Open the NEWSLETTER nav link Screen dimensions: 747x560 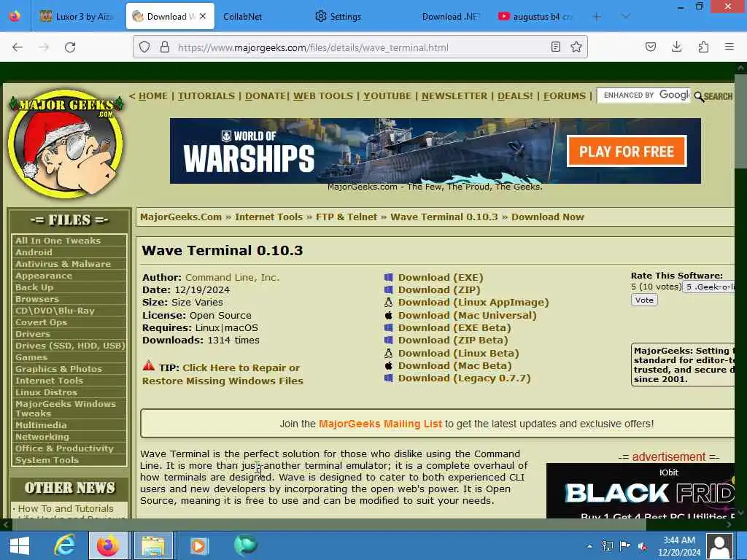tap(454, 96)
